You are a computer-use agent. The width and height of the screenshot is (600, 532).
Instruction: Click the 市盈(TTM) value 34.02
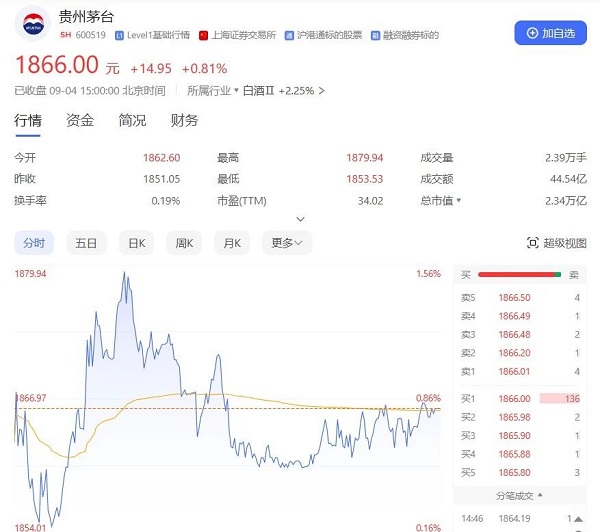pyautogui.click(x=370, y=201)
